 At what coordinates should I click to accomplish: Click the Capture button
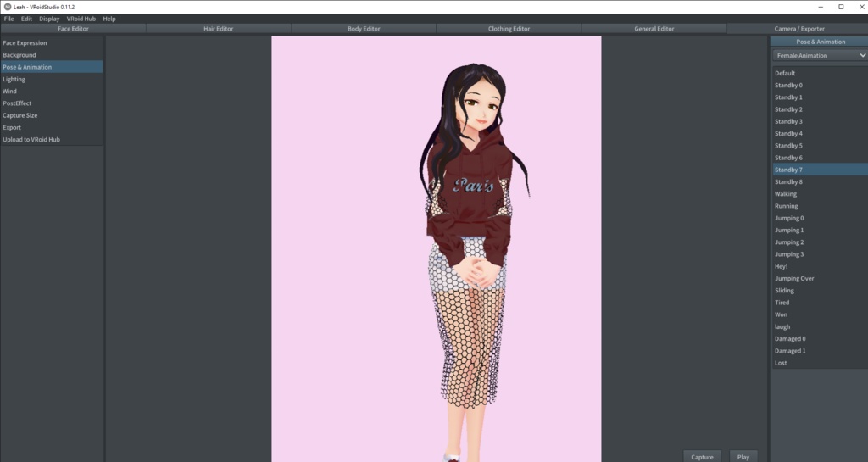tap(702, 457)
